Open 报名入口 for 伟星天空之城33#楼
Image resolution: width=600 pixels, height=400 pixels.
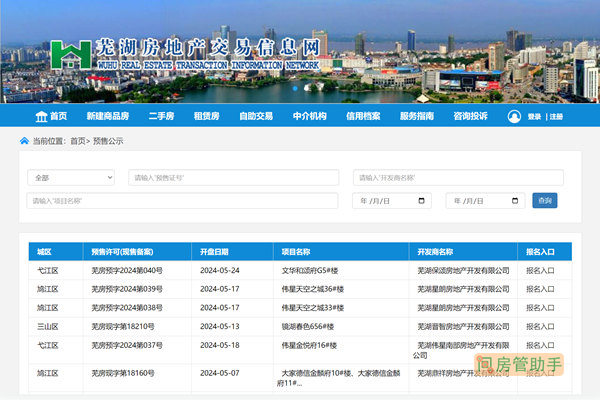pyautogui.click(x=540, y=308)
